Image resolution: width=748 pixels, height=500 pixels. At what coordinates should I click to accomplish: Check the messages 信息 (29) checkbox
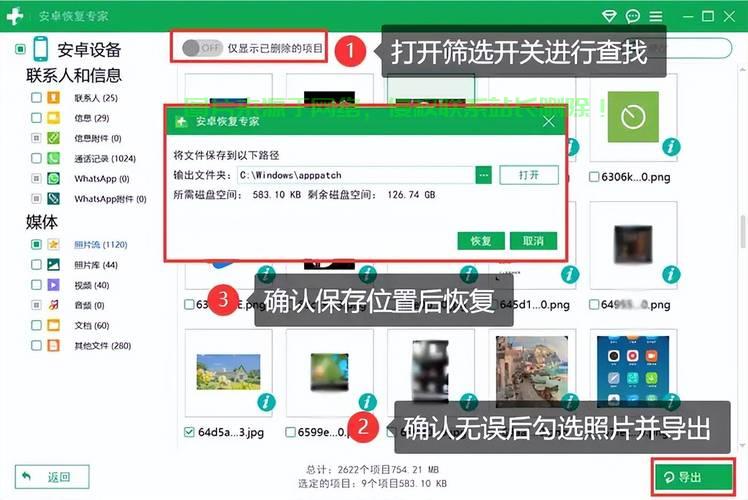36,117
